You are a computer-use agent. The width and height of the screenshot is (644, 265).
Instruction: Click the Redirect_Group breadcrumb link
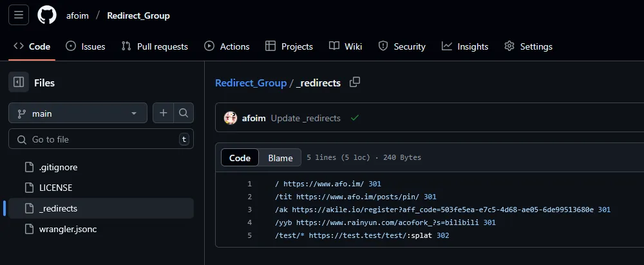251,83
